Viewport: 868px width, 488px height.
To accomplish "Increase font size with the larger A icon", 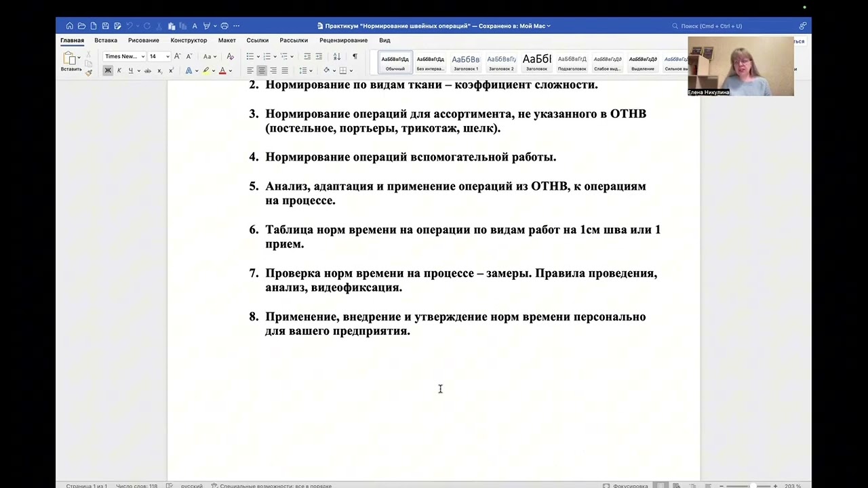I will click(x=177, y=56).
